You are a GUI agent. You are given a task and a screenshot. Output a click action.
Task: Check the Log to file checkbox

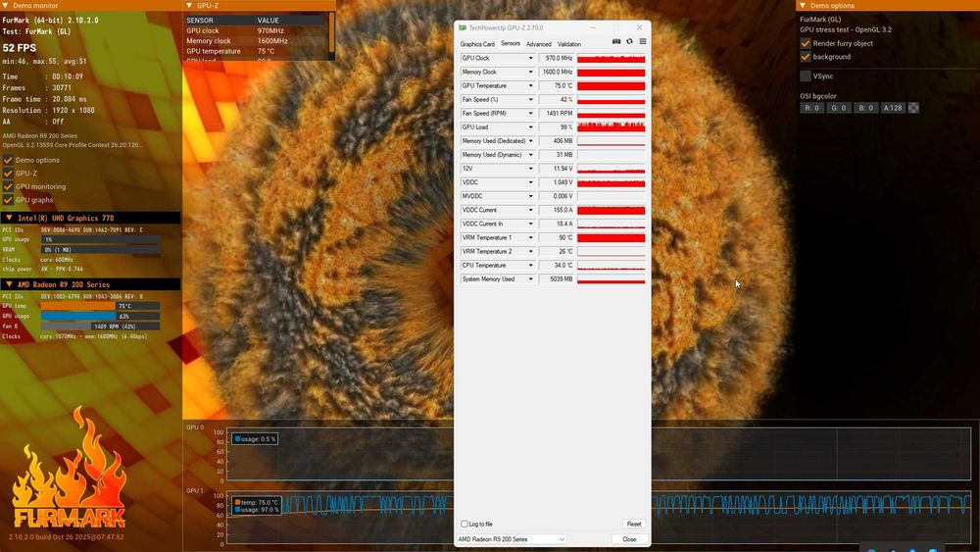[x=465, y=524]
